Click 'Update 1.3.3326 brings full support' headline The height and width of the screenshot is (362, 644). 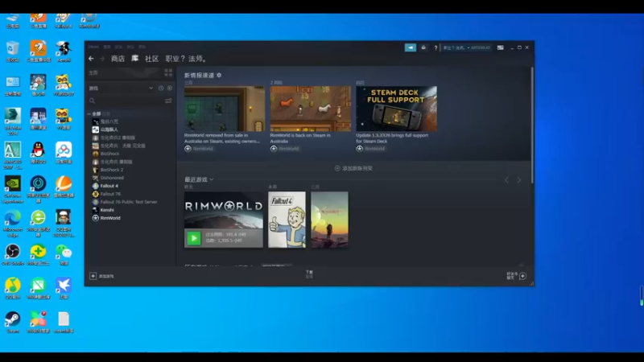tap(392, 138)
